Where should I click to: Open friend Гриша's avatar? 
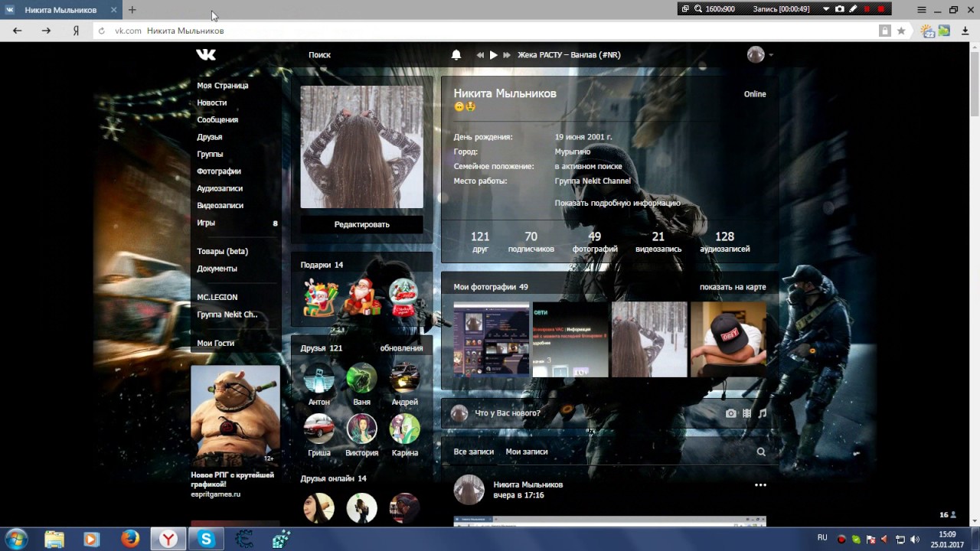click(x=318, y=429)
